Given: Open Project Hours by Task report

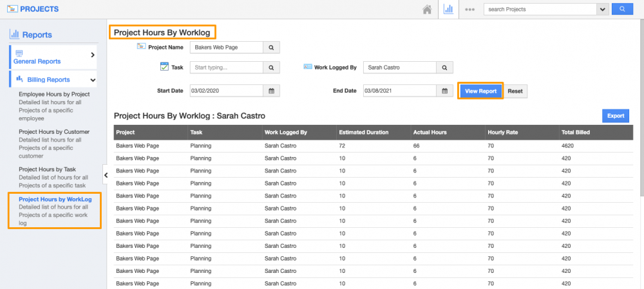Looking at the screenshot, I should click(48, 169).
